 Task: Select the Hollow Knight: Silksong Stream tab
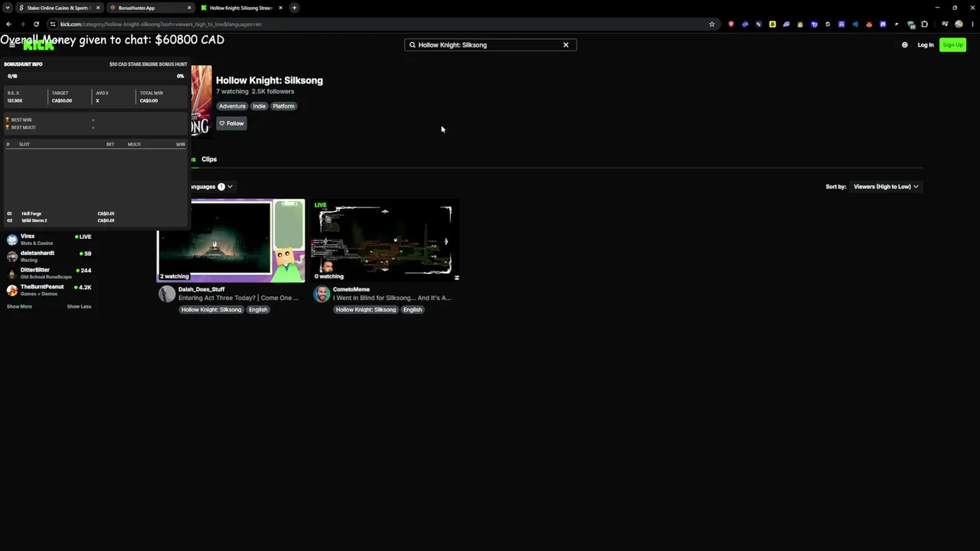tap(240, 8)
